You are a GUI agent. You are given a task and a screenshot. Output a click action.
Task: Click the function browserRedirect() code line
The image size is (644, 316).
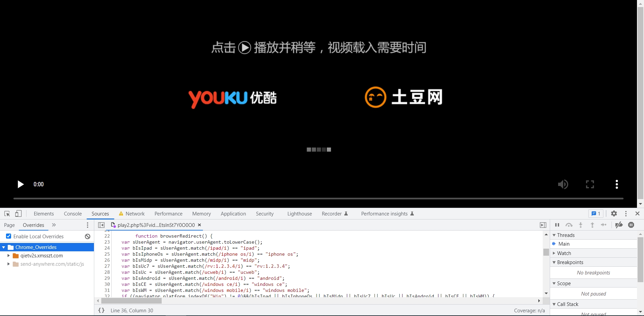[x=174, y=236]
